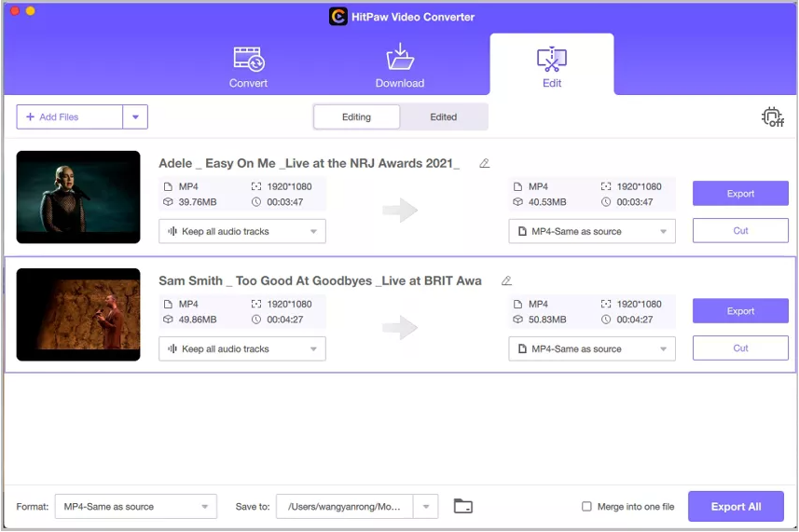Export the Adele video

740,194
